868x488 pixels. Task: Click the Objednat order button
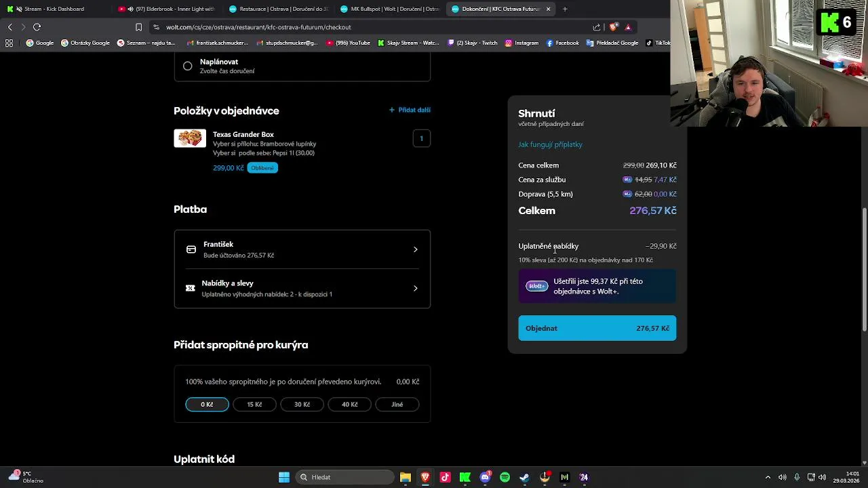click(x=597, y=328)
